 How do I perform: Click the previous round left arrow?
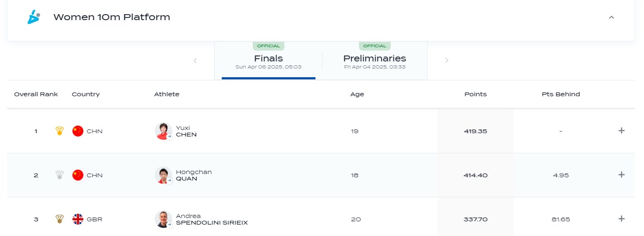(195, 61)
